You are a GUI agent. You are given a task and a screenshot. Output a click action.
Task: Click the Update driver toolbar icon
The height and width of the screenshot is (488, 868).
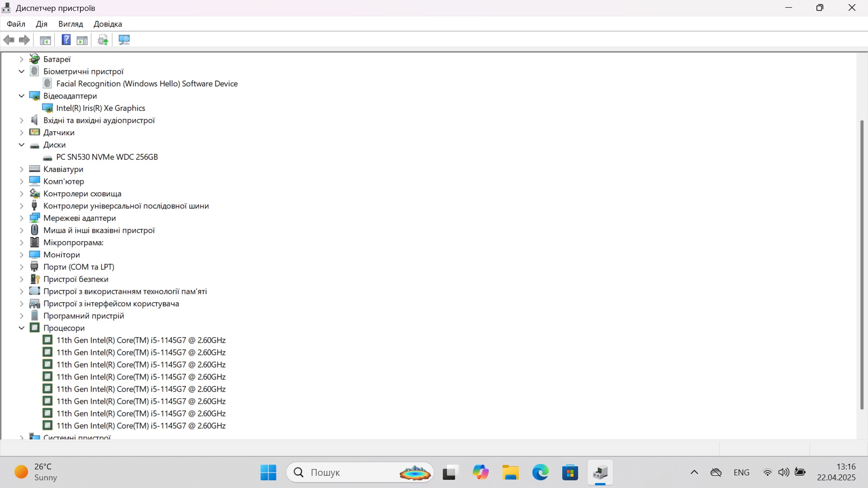[103, 40]
